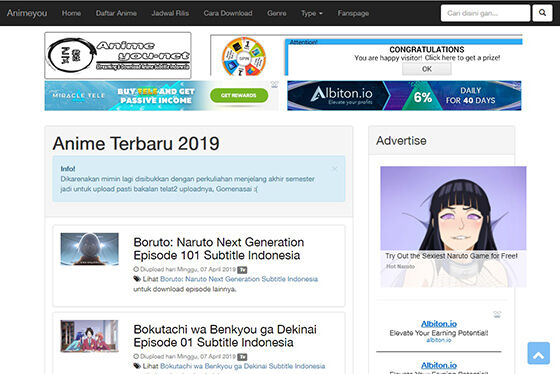Open the Type dropdown menu

click(311, 13)
